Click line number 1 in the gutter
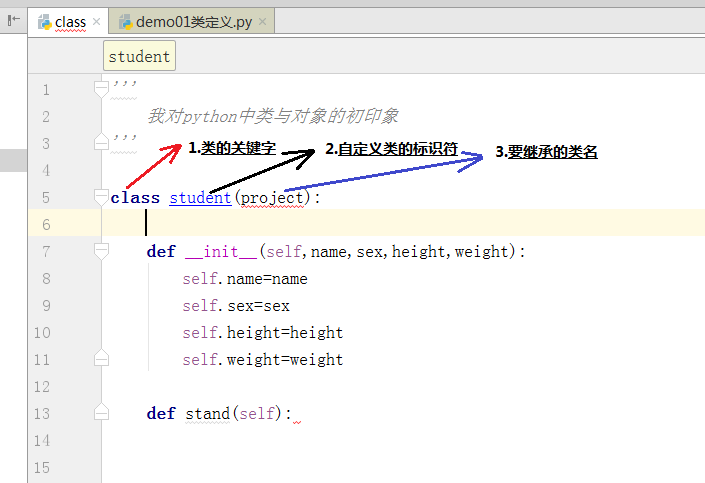The image size is (705, 483). [46, 90]
